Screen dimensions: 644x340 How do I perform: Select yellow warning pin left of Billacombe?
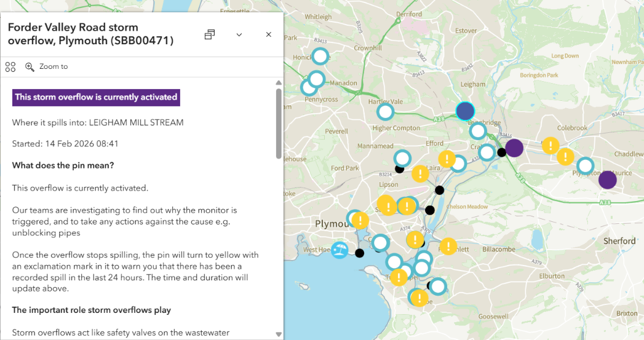[448, 245]
